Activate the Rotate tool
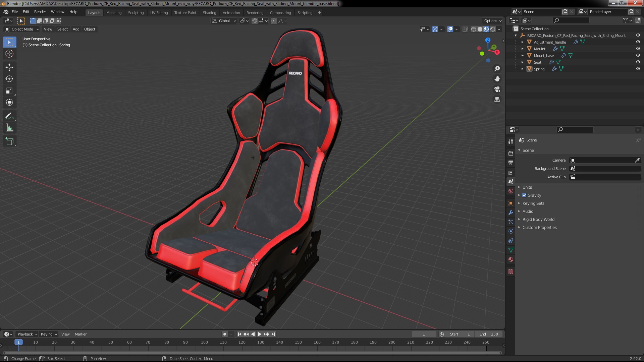The width and height of the screenshot is (644, 362). (9, 79)
